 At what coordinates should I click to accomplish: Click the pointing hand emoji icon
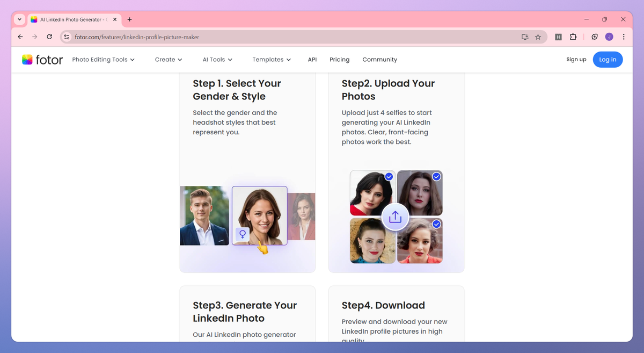262,248
